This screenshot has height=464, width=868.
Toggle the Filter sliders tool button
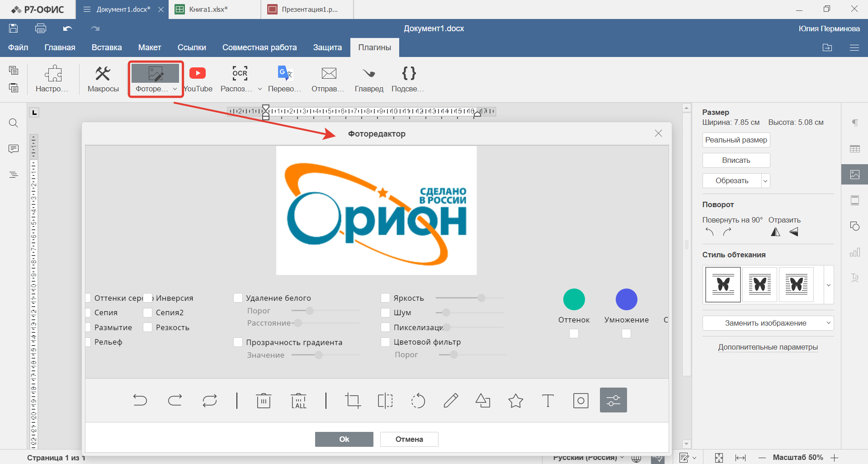pos(613,400)
